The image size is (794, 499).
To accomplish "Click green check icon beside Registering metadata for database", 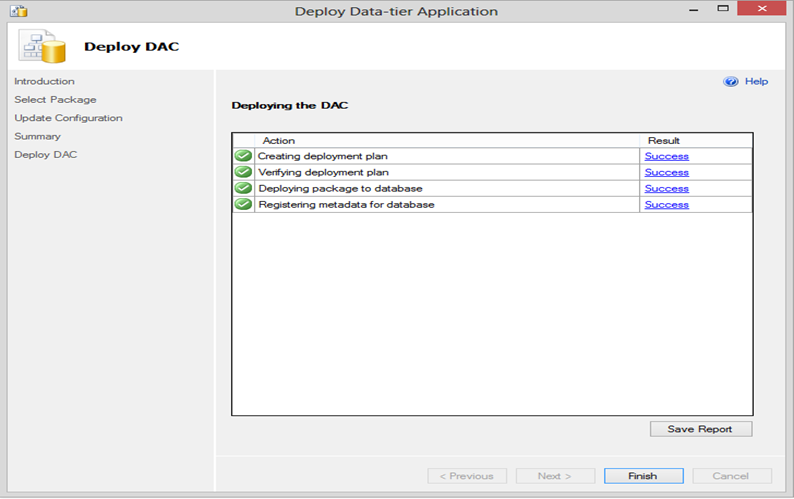I will coord(243,204).
